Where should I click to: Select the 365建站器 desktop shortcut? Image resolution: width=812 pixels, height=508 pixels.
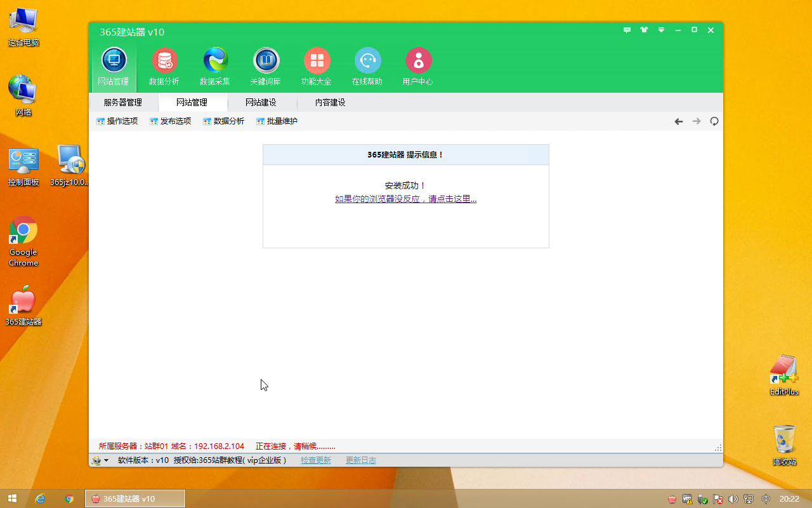(x=23, y=305)
